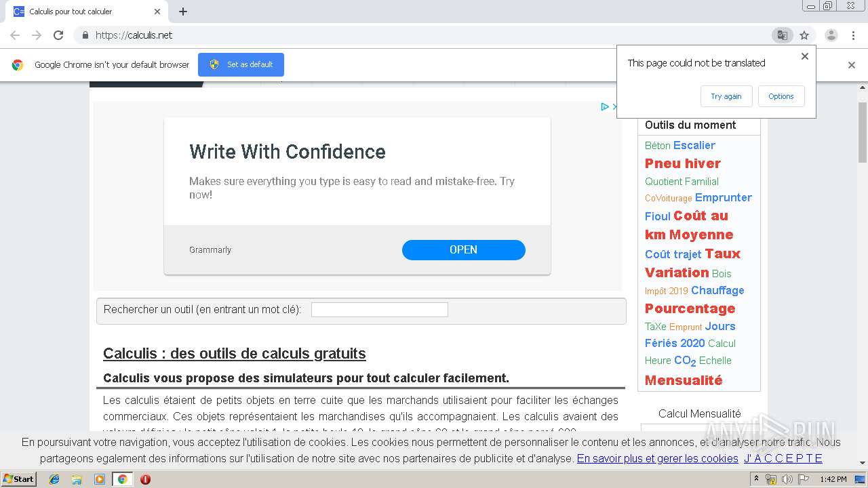The height and width of the screenshot is (488, 868).
Task: Open the Chauffage link
Action: (717, 290)
